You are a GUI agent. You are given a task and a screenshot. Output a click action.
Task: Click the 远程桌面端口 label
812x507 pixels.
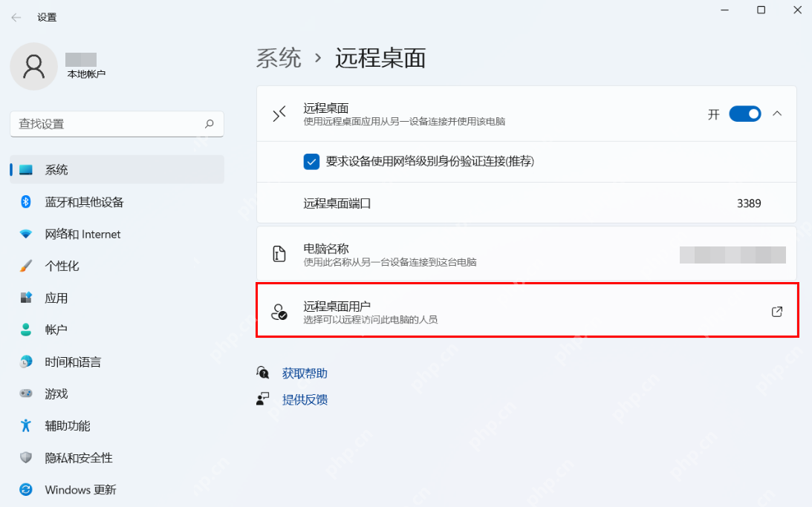337,203
